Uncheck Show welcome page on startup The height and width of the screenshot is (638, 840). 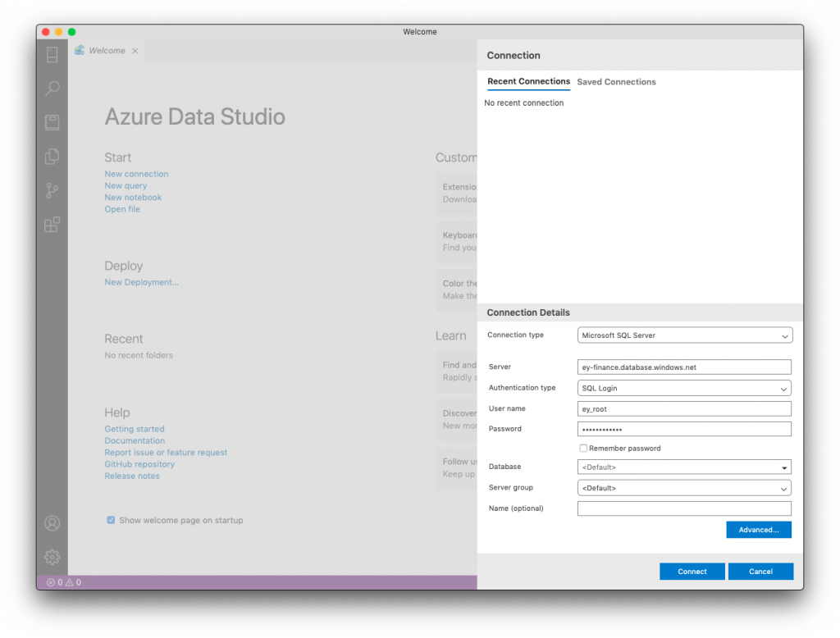[x=111, y=520]
